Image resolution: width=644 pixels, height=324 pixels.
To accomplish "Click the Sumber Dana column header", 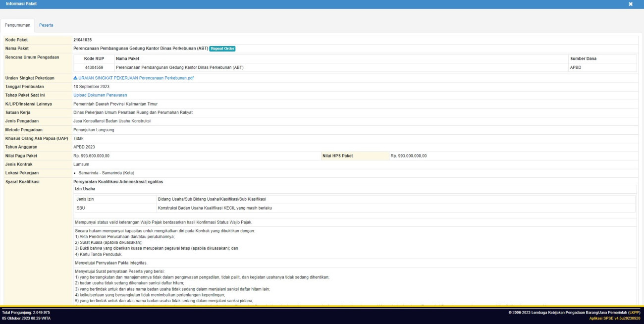I will [584, 58].
